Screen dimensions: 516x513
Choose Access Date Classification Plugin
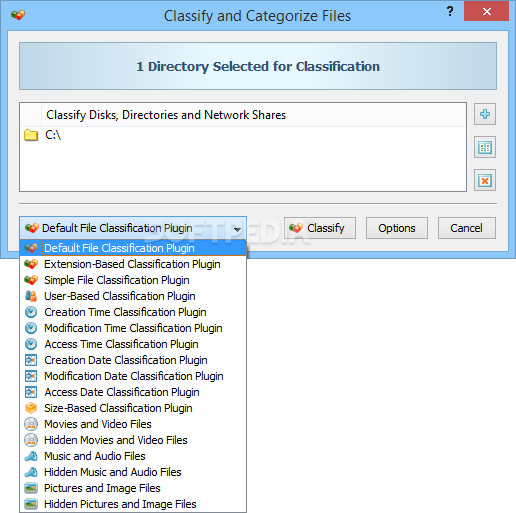coord(133,392)
